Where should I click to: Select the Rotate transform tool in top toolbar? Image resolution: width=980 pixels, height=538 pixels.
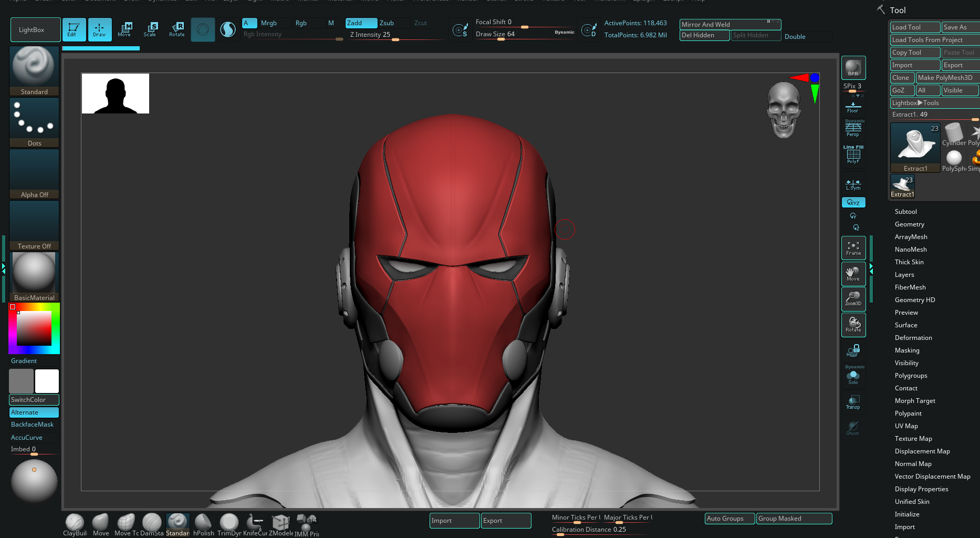pyautogui.click(x=177, y=29)
